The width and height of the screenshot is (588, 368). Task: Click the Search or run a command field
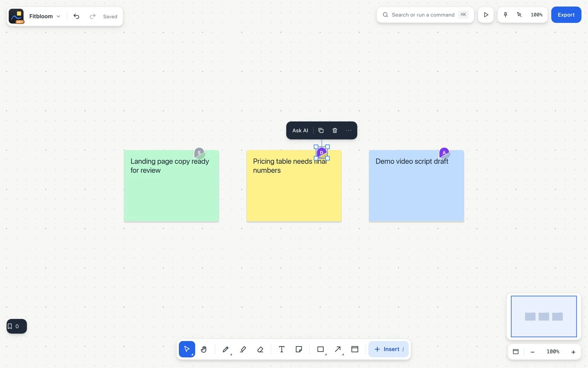click(x=425, y=15)
